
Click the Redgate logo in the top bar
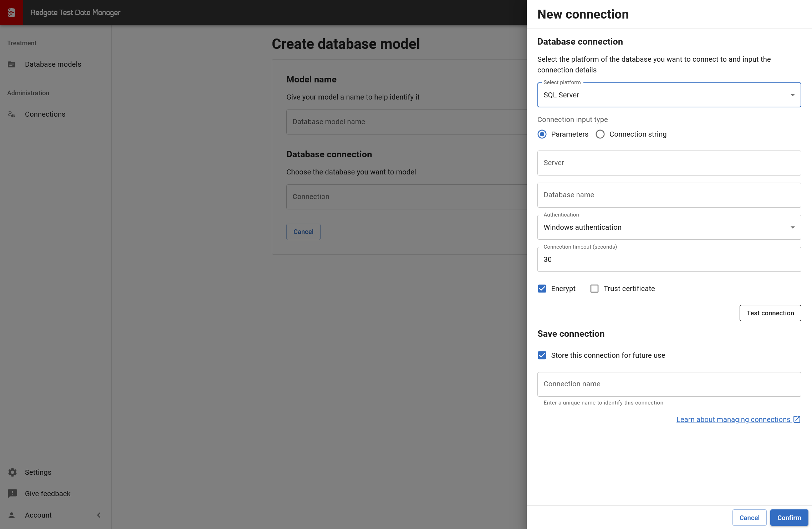[x=12, y=12]
